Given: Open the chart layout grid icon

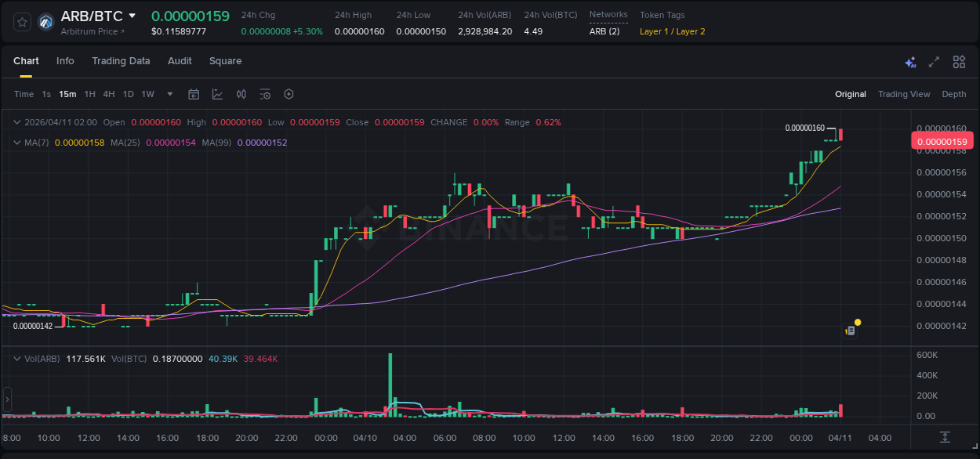Looking at the screenshot, I should (x=959, y=62).
